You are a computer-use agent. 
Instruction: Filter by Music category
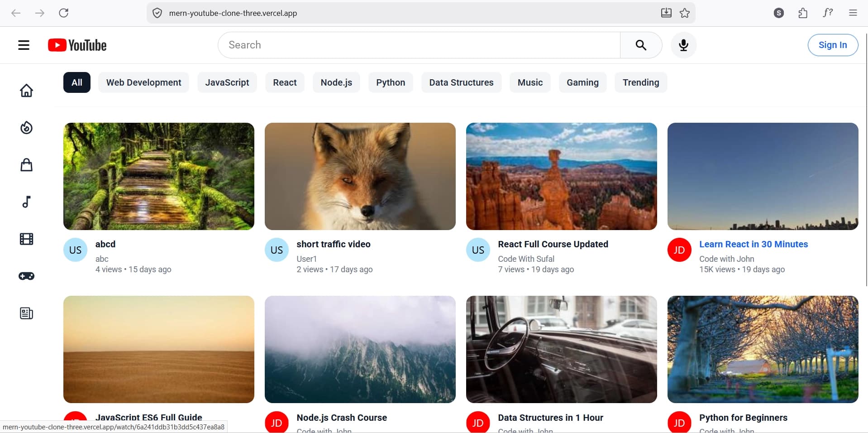(530, 82)
